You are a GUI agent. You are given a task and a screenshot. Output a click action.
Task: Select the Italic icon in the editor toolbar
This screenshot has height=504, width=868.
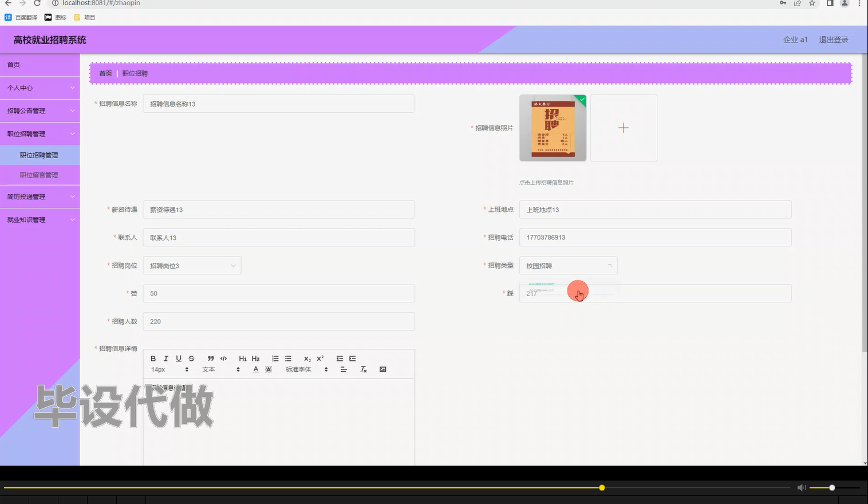pyautogui.click(x=165, y=358)
